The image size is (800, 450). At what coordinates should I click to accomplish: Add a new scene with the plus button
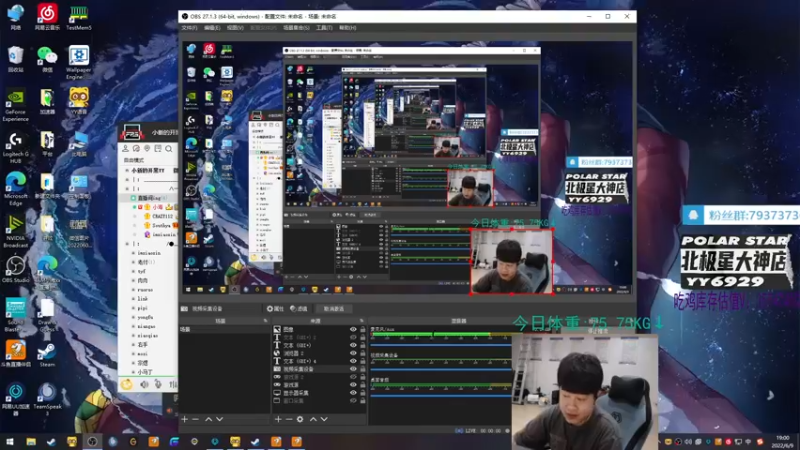pos(185,419)
